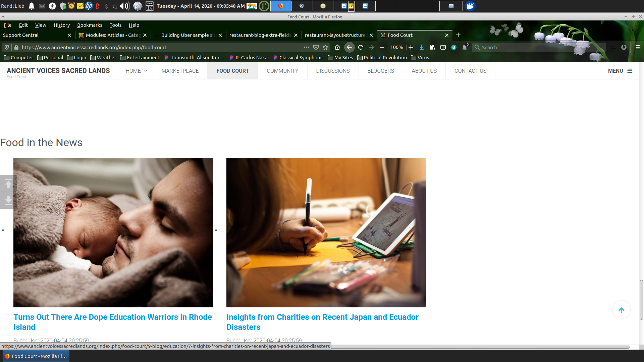The image size is (644, 362).
Task: Toggle the sidebar view icon
Action: (x=443, y=47)
